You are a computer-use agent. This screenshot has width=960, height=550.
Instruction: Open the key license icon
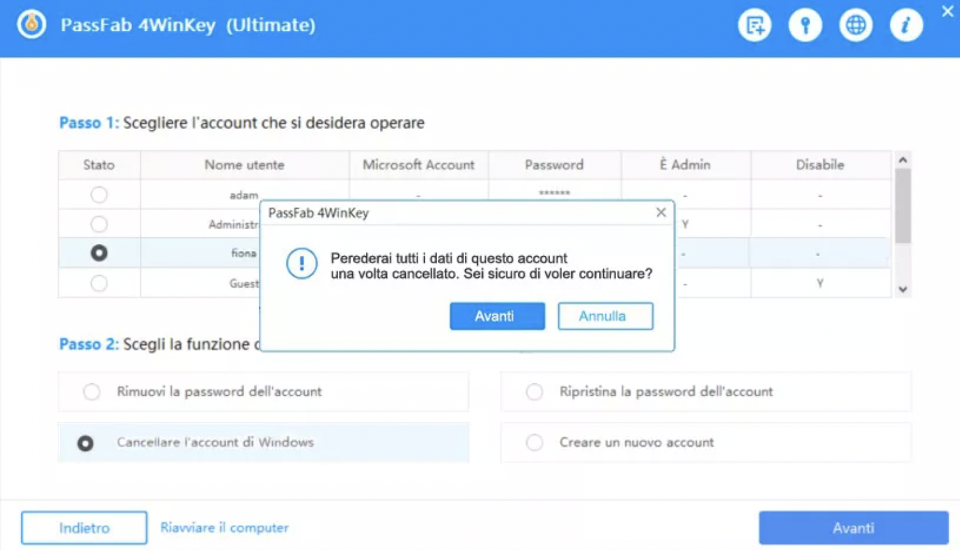(805, 25)
